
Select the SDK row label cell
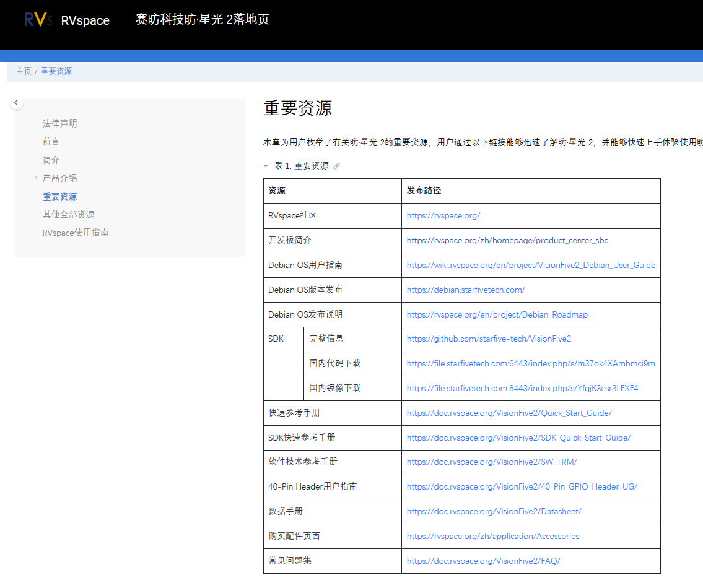pos(284,364)
